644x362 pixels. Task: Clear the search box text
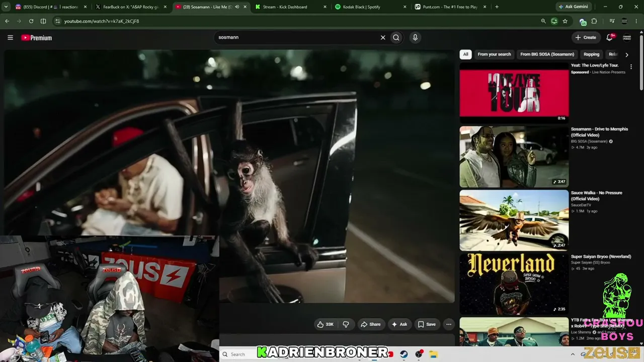pos(383,37)
